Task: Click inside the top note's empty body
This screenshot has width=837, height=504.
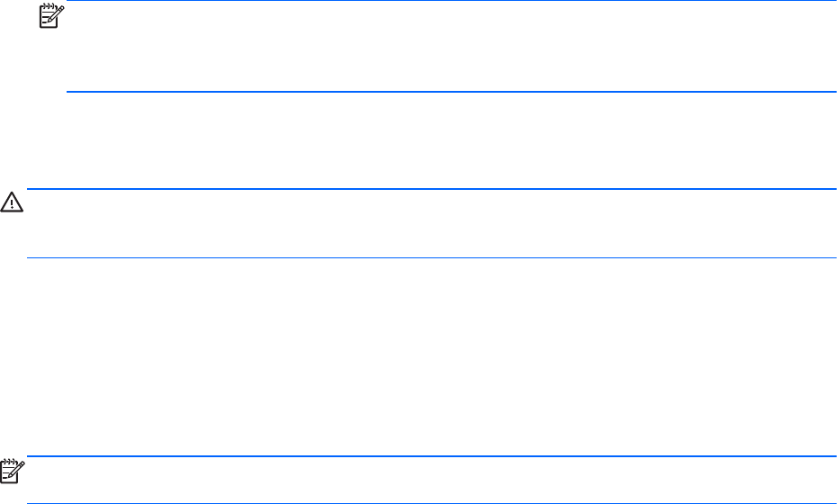Action: pos(450,45)
